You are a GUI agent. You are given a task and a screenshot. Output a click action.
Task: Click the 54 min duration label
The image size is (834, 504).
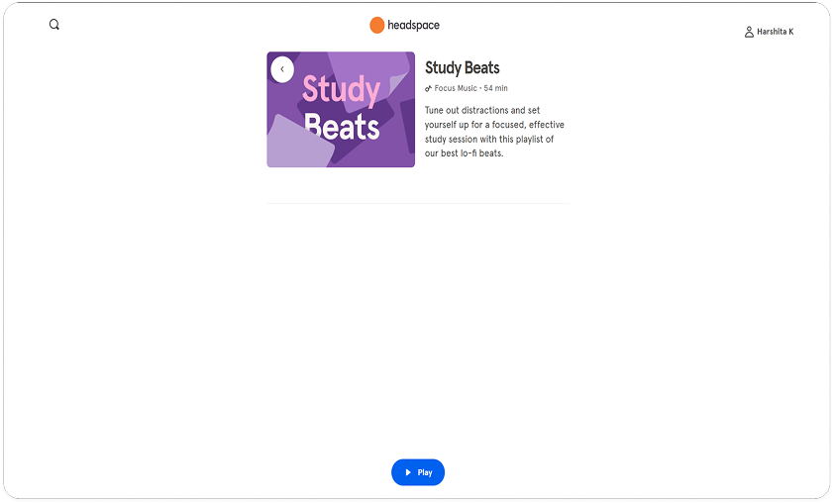click(495, 89)
